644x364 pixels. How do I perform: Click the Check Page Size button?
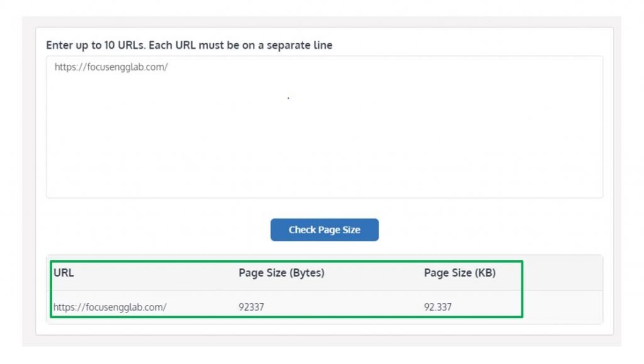pyautogui.click(x=325, y=230)
